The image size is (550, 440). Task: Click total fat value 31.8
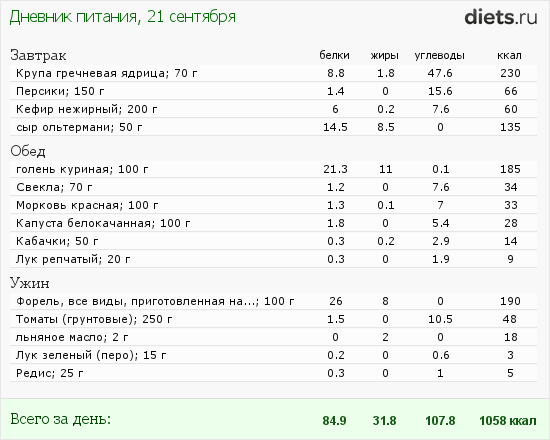point(385,420)
